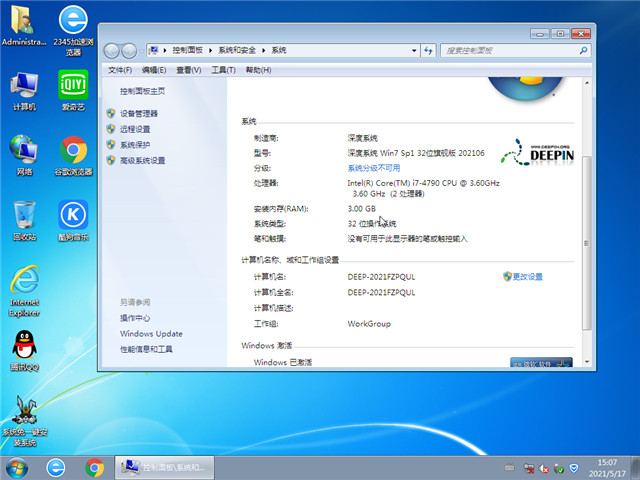Screen dimensions: 640x480
Task: Click the vertical scrollbar thumb
Action: (x=587, y=243)
